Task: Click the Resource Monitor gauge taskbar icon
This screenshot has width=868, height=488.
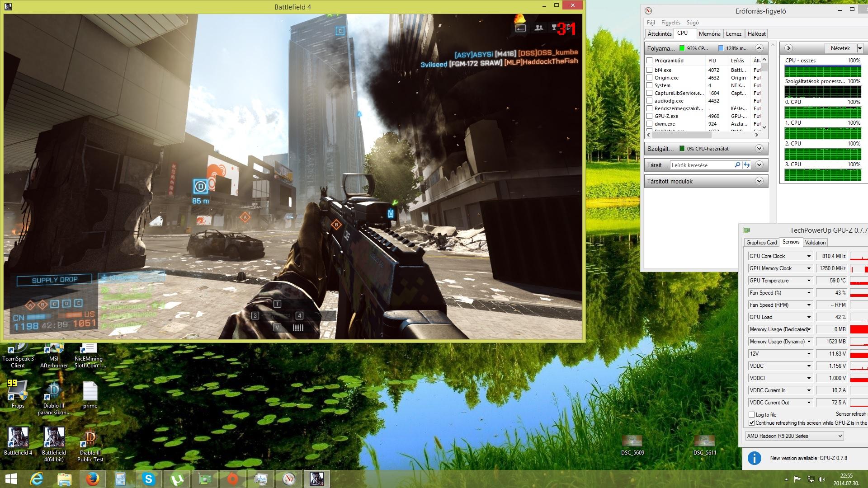Action: (x=289, y=479)
